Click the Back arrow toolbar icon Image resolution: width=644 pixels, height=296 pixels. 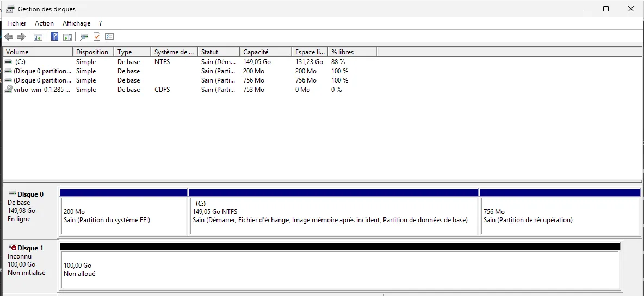click(9, 37)
